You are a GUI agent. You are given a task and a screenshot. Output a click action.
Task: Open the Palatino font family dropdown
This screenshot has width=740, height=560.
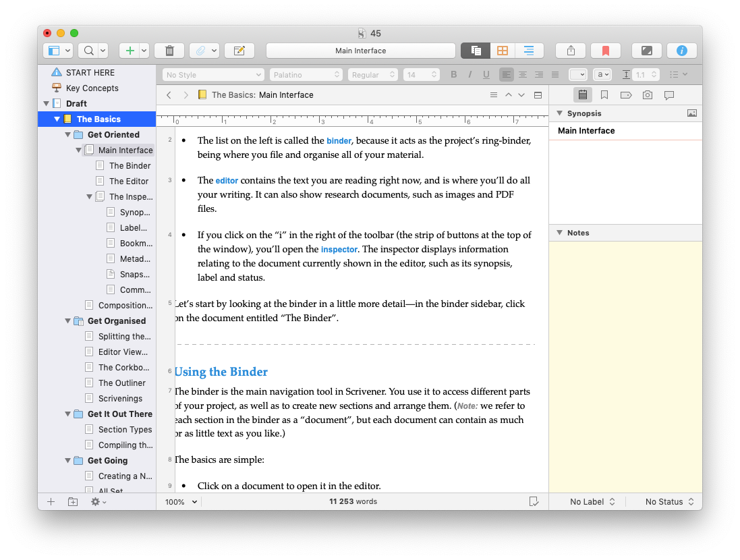click(306, 75)
